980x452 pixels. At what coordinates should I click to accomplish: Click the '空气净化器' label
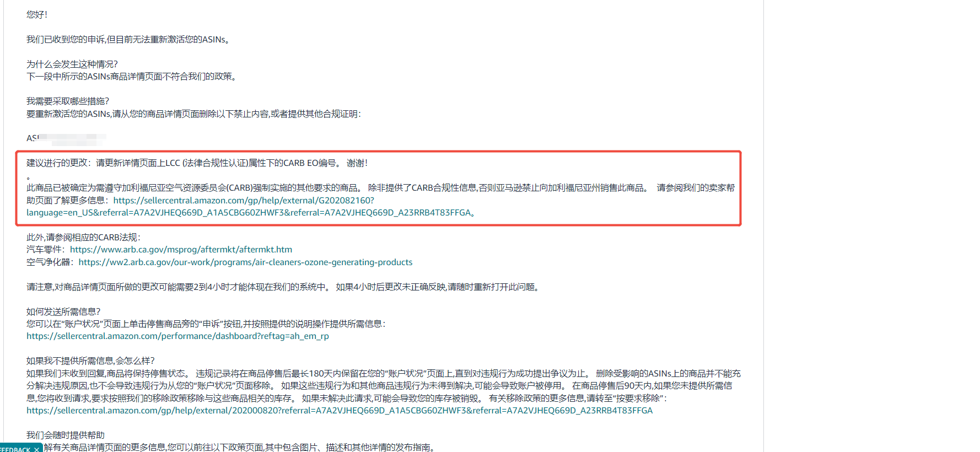tap(48, 262)
